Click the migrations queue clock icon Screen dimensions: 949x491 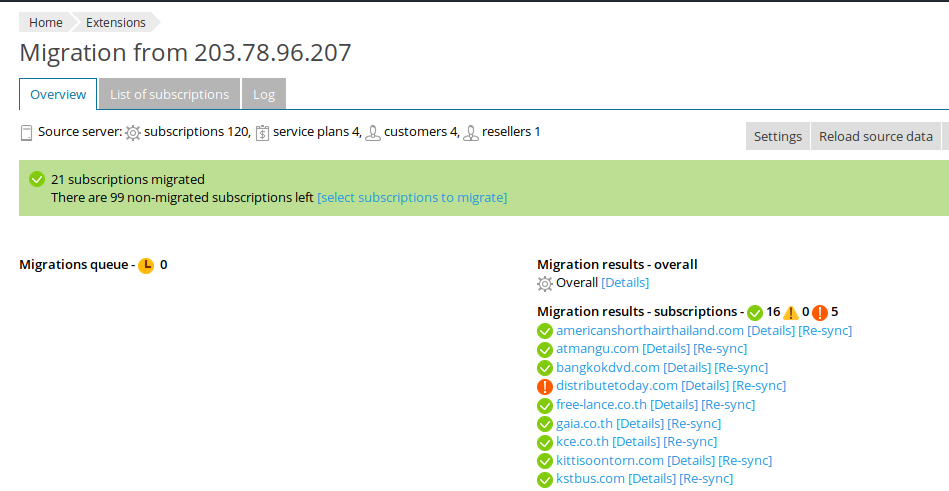(146, 266)
